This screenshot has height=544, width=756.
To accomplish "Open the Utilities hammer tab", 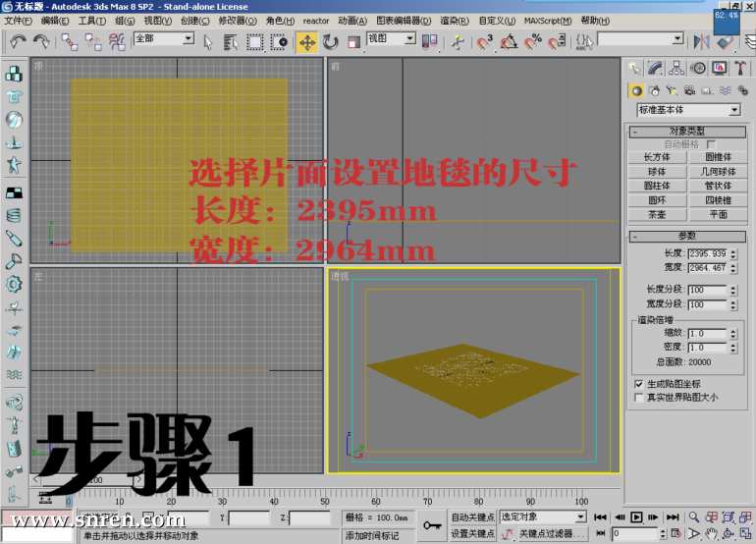I will point(740,69).
